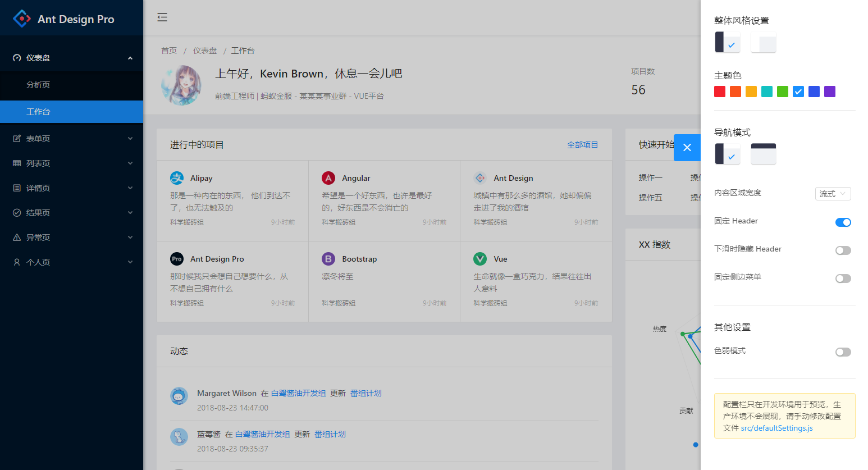Open the Alipay project title link
This screenshot has height=470, width=868.
[x=201, y=178]
